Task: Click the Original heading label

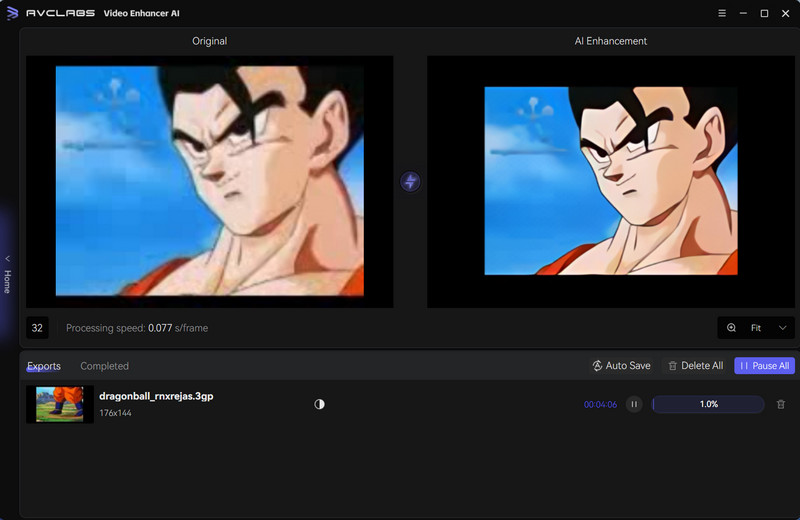Action: tap(209, 41)
